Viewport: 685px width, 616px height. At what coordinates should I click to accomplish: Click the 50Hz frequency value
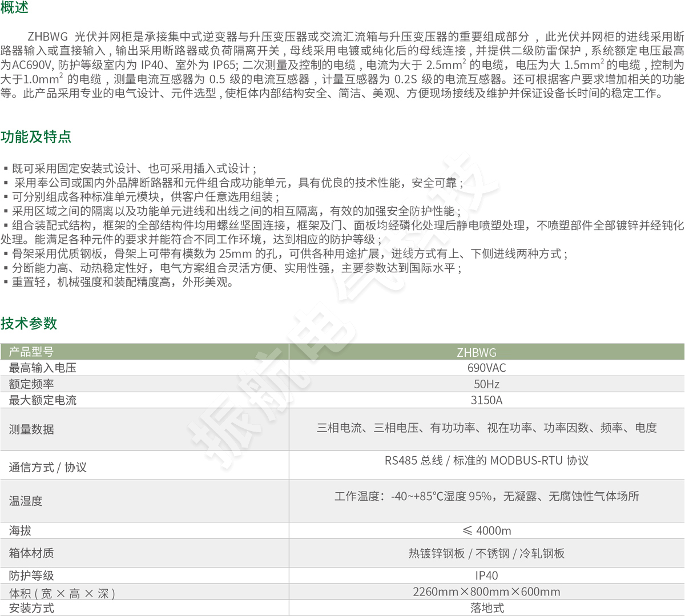[x=486, y=384]
